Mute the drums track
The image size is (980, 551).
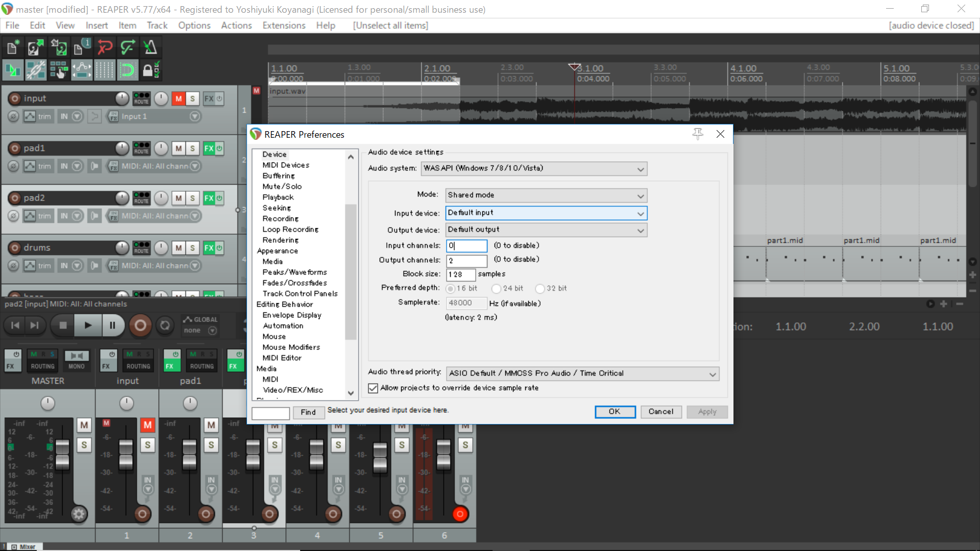point(178,248)
